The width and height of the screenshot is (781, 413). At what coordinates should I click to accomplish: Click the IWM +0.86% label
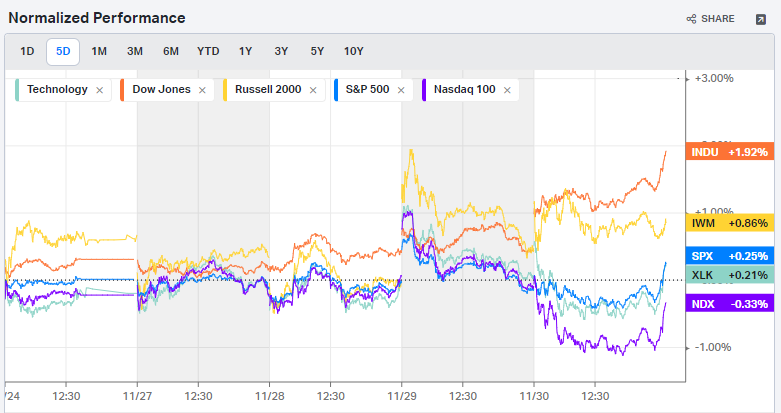click(728, 223)
